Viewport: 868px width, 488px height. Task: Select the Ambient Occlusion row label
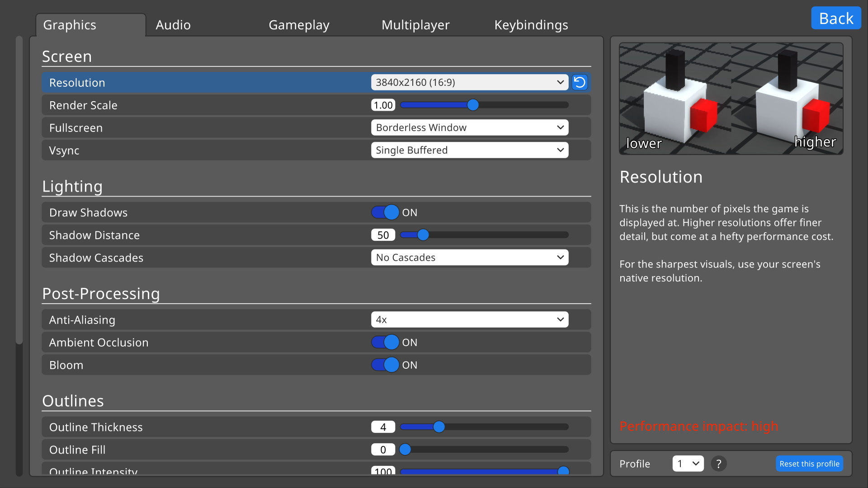pos(99,343)
